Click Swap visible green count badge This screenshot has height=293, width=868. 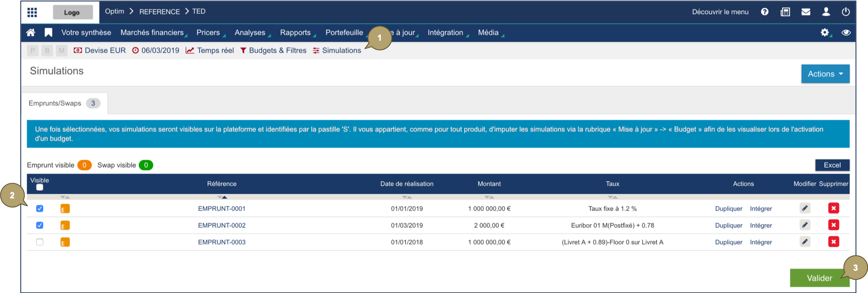pyautogui.click(x=146, y=165)
